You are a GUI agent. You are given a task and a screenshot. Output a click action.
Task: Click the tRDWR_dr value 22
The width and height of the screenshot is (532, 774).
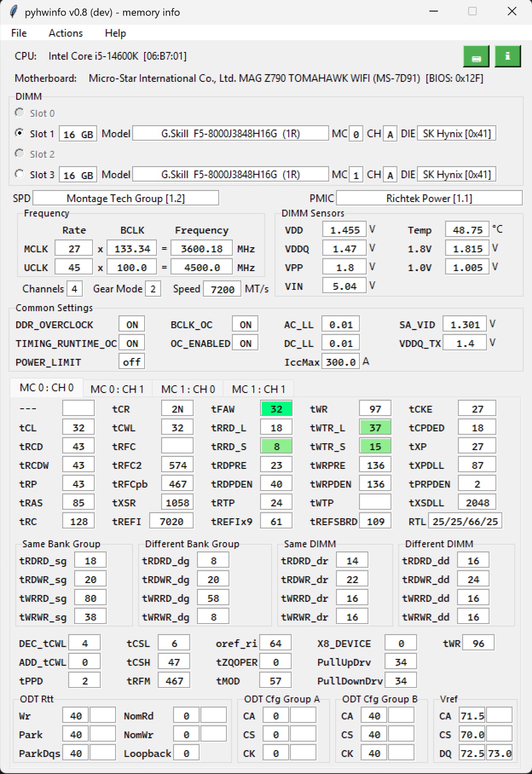click(352, 580)
